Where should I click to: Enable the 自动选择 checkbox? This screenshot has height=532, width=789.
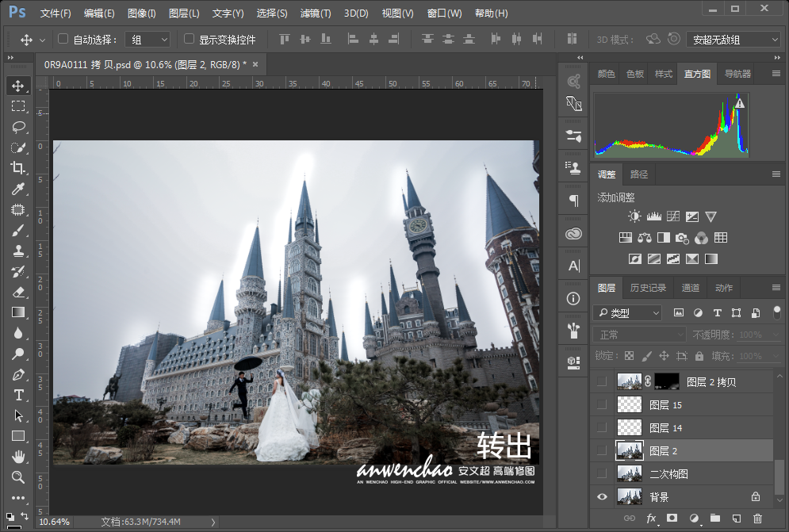coord(63,39)
